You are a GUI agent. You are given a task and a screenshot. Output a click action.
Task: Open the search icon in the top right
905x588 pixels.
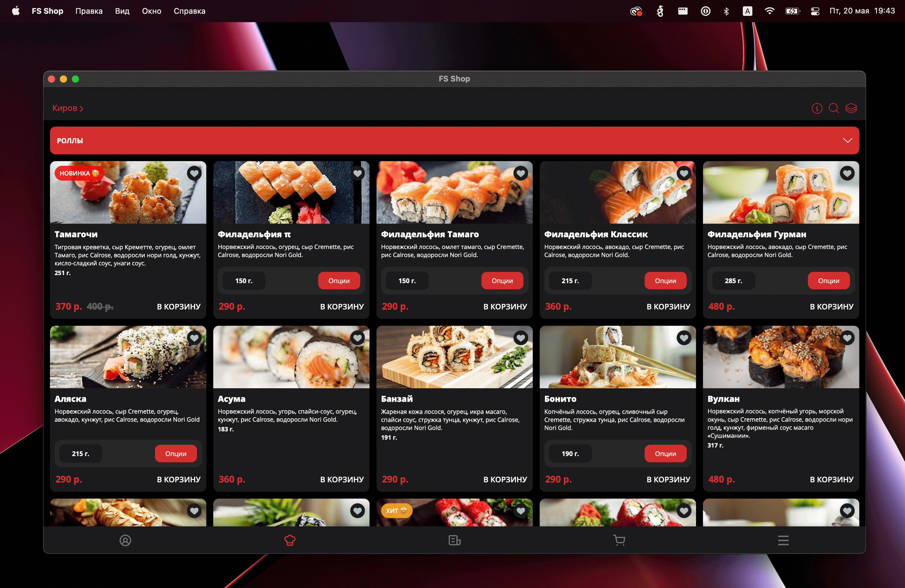(x=833, y=108)
